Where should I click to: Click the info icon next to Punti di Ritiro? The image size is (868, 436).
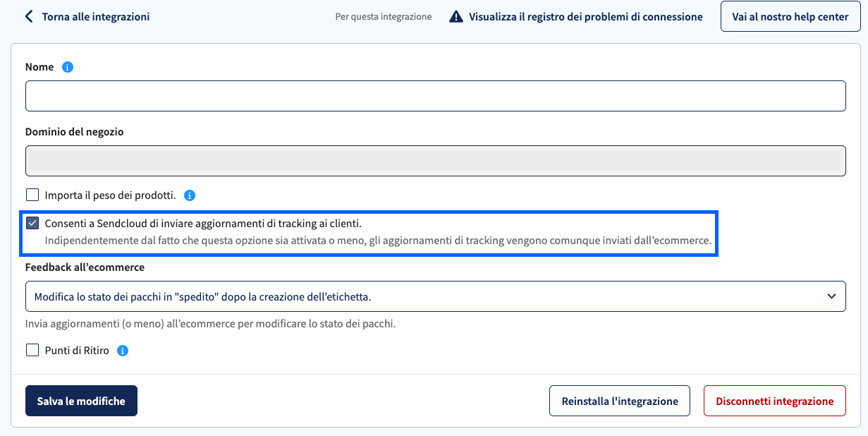click(x=123, y=351)
